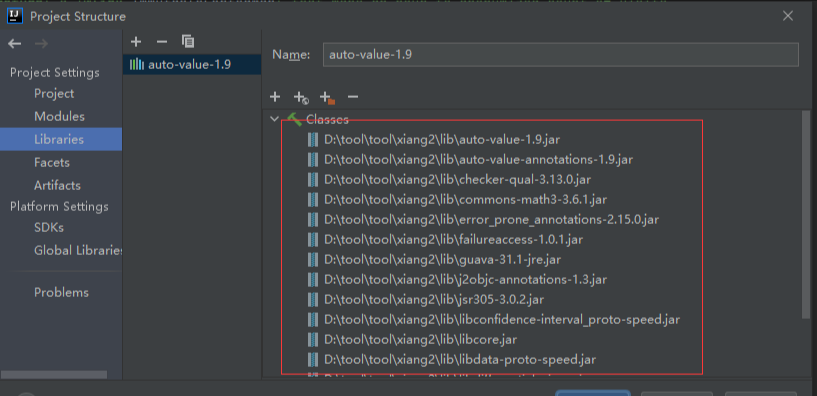The height and width of the screenshot is (396, 817).
Task: Add classes root with plus icon
Action: pyautogui.click(x=275, y=96)
